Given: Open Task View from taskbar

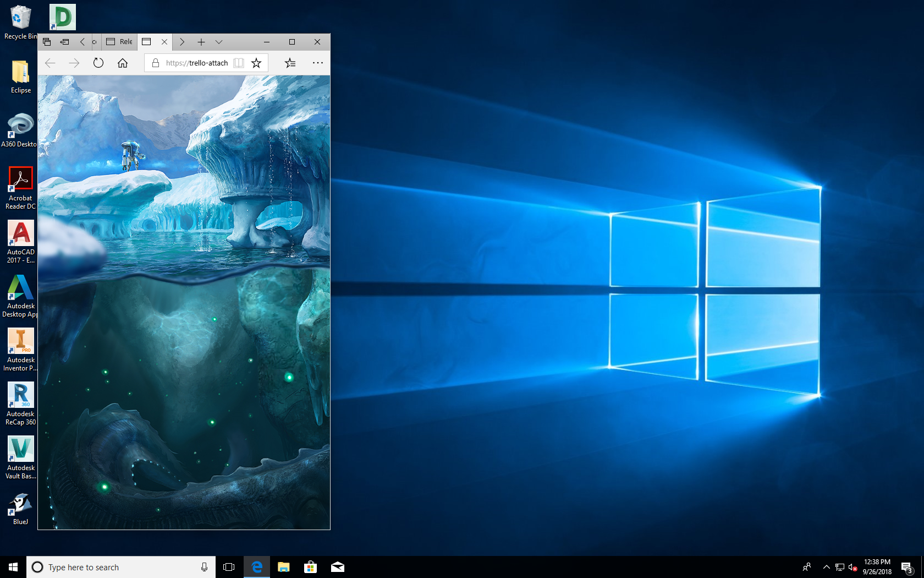Looking at the screenshot, I should (229, 567).
